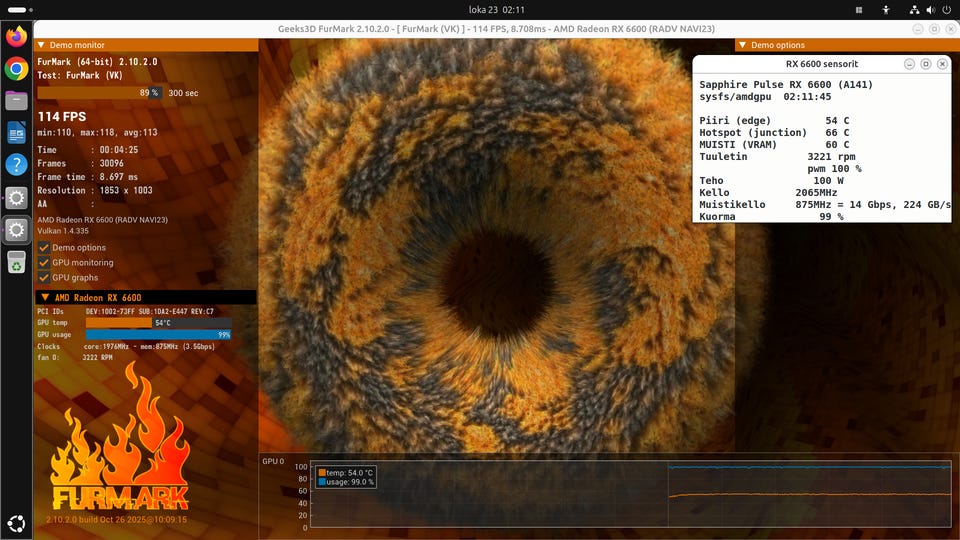Image resolution: width=960 pixels, height=540 pixels.
Task: Click the Time 00:04:25 row
Action: pos(88,150)
